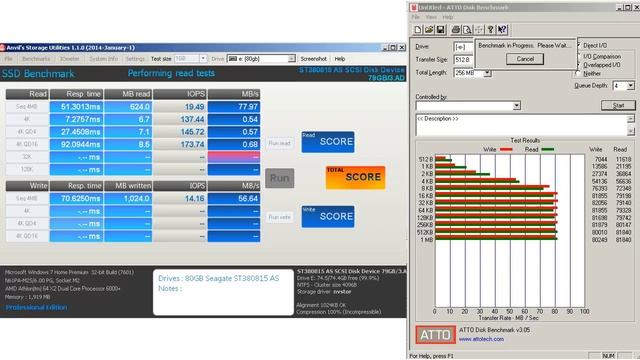This screenshot has height=360, width=640.
Task: Click the Transfer Size 512 B field
Action: (x=463, y=60)
